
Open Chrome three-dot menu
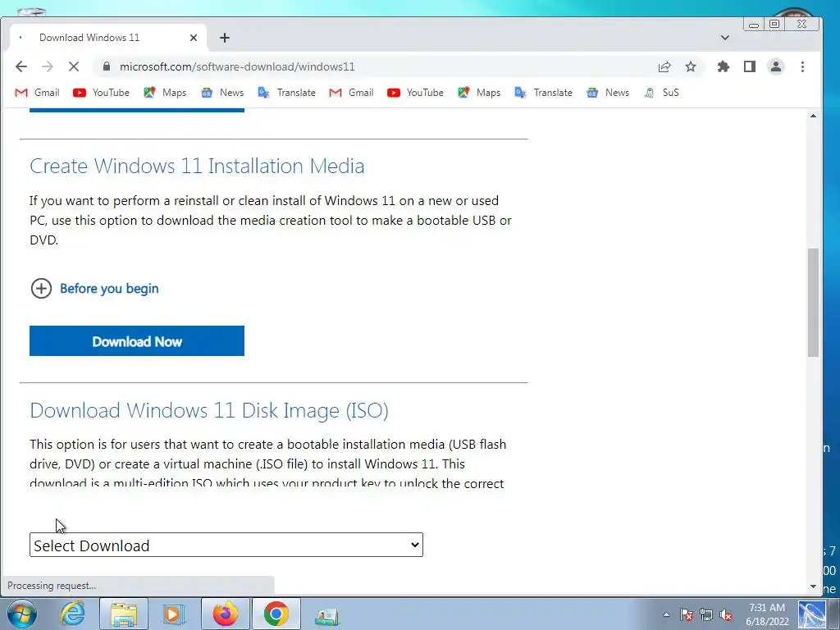[802, 66]
